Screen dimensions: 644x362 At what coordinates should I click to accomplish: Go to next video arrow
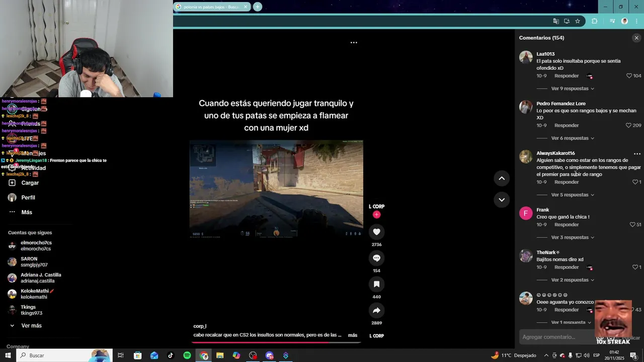(x=502, y=200)
